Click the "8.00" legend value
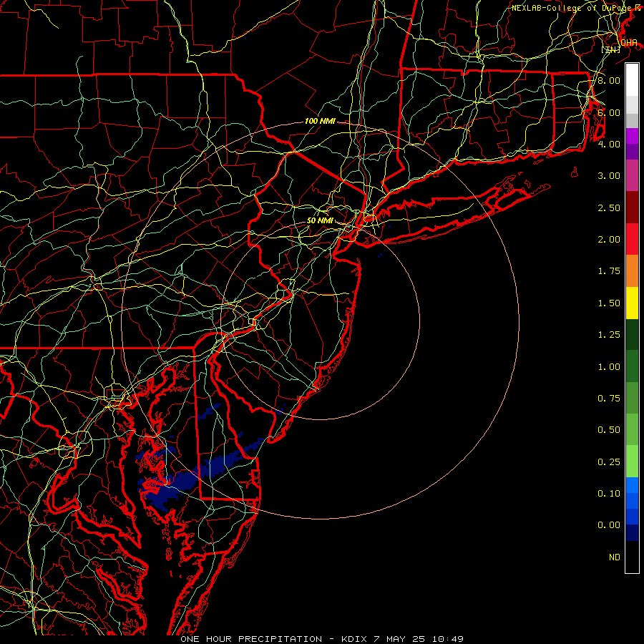Screen dimensions: 644x644 [609, 80]
